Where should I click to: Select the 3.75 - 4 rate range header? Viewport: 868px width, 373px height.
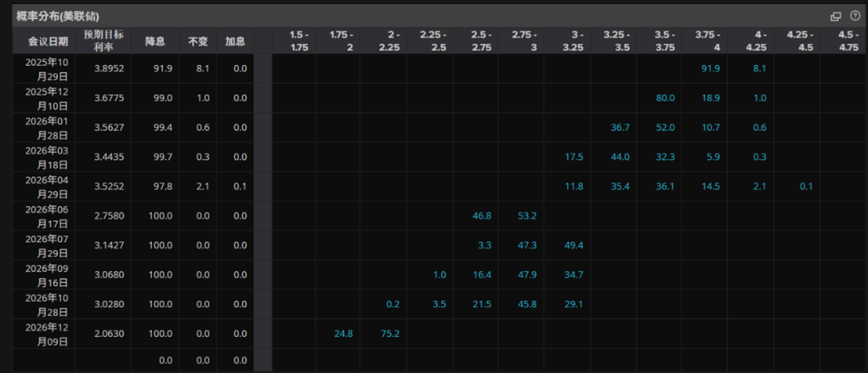click(705, 41)
